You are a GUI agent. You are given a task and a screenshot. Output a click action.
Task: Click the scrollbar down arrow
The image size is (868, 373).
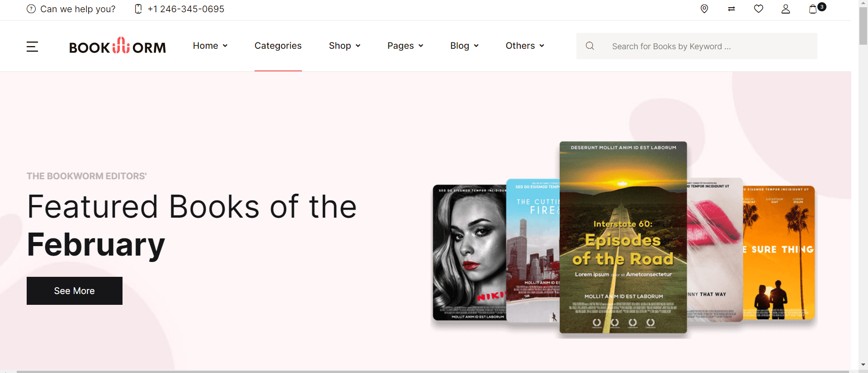click(863, 364)
